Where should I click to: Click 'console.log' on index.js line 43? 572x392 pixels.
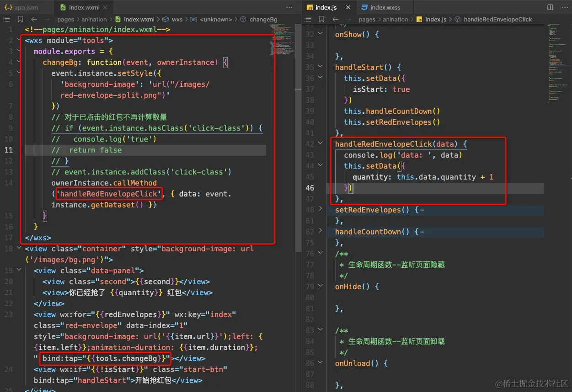369,155
